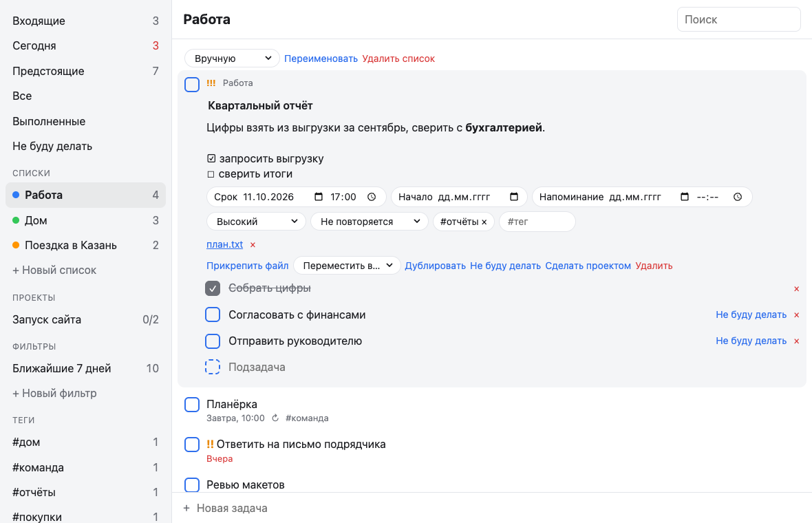Image resolution: width=812 pixels, height=523 pixels.
Task: Filter by #дом tag in sidebar
Action: coord(85,442)
